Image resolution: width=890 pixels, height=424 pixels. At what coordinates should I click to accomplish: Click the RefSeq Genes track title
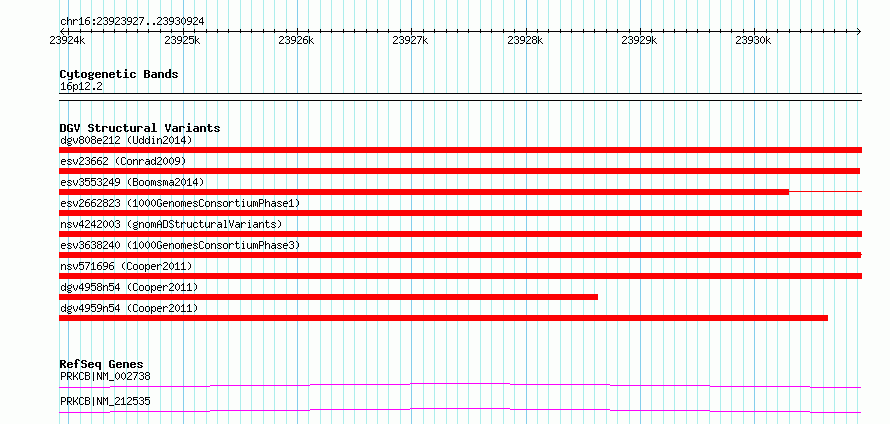coord(102,364)
